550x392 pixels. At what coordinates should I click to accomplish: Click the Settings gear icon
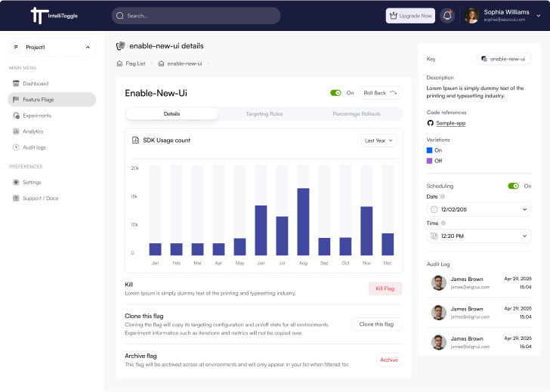16,182
